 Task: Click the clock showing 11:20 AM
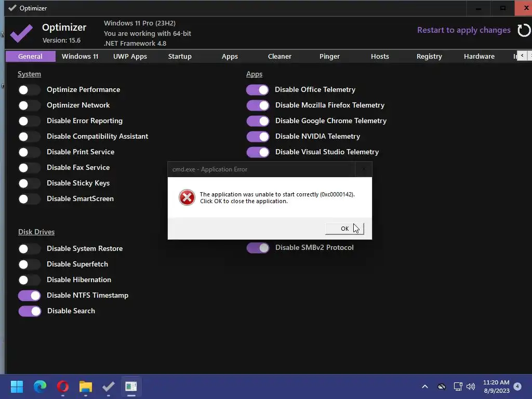(x=496, y=382)
